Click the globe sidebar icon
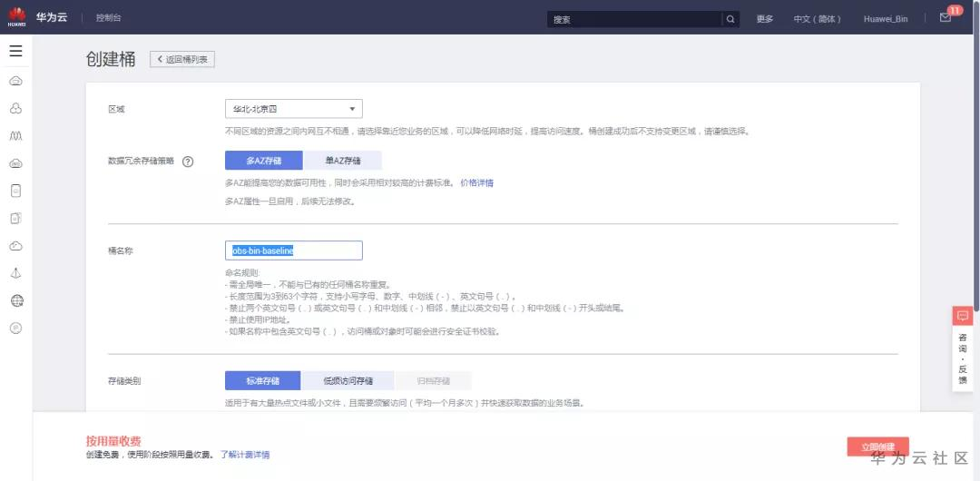Viewport: 980px width, 481px height. tap(16, 301)
